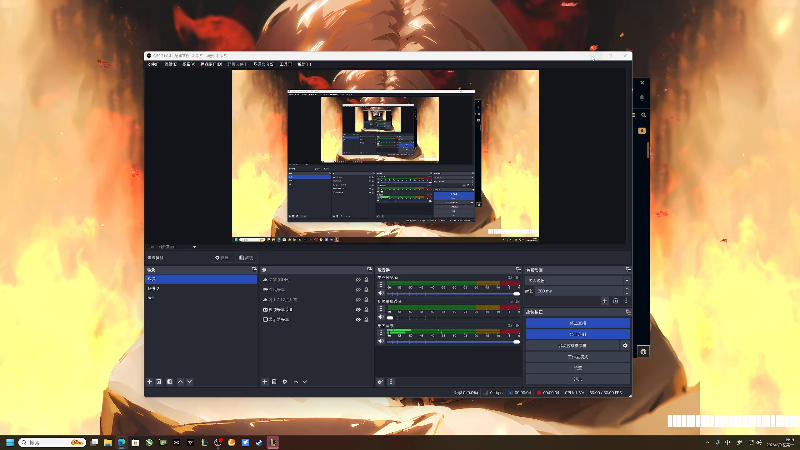800x450 pixels.
Task: Toggle visibility of the first source
Action: click(x=358, y=280)
